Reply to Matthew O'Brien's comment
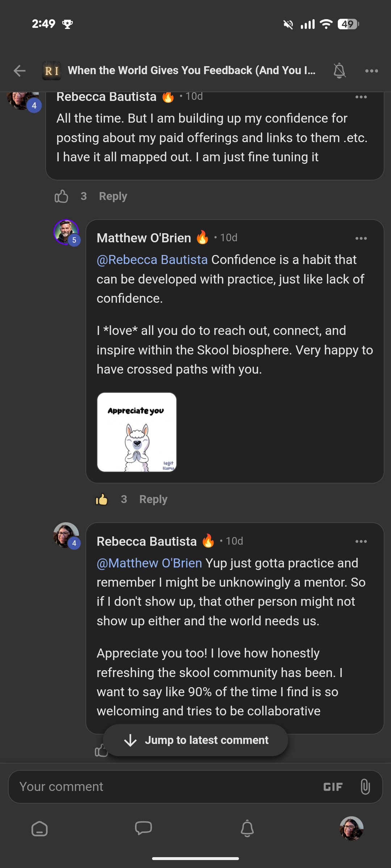Screen dimensions: 391x868 pos(153,499)
